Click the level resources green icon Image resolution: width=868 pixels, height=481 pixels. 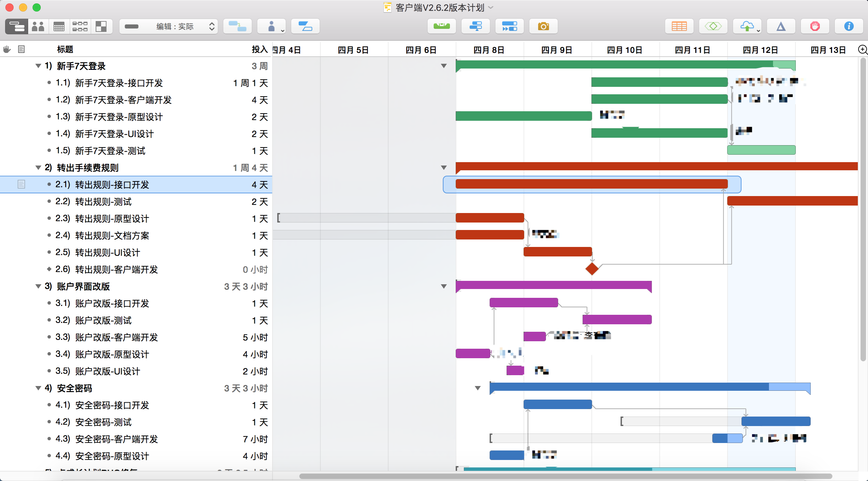click(x=441, y=26)
